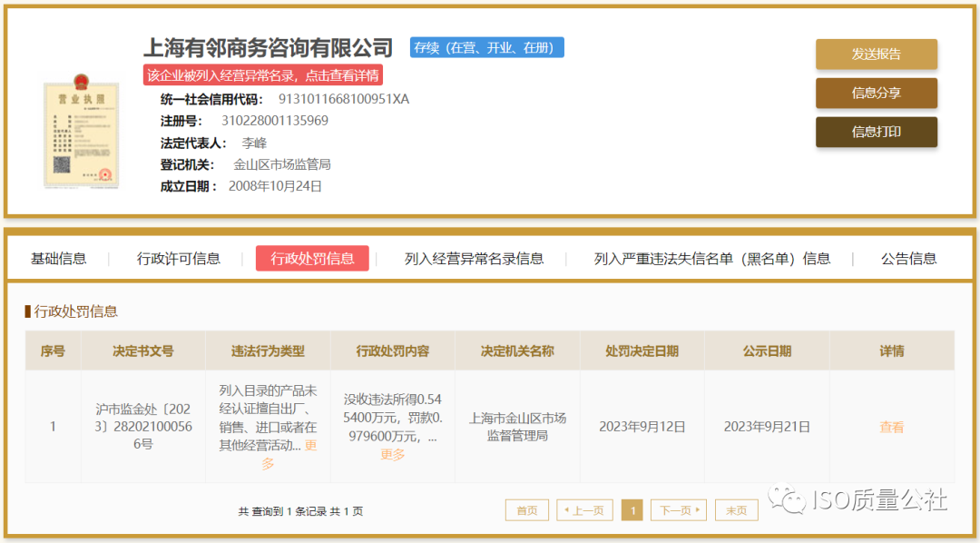Select page number 1 in pagination
The image size is (980, 543).
[632, 509]
